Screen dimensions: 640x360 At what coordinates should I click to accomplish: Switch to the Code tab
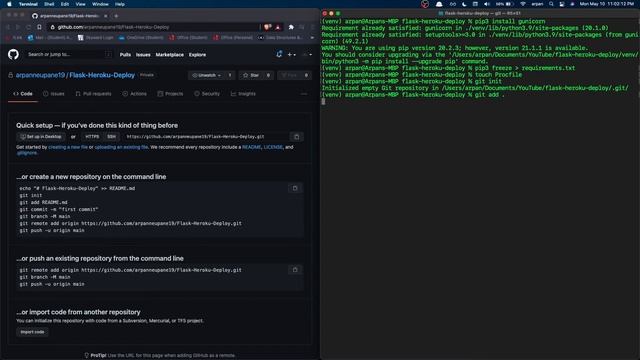point(23,94)
